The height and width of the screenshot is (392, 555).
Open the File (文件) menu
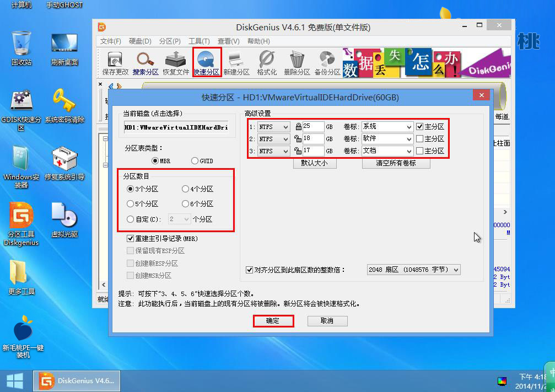(110, 41)
